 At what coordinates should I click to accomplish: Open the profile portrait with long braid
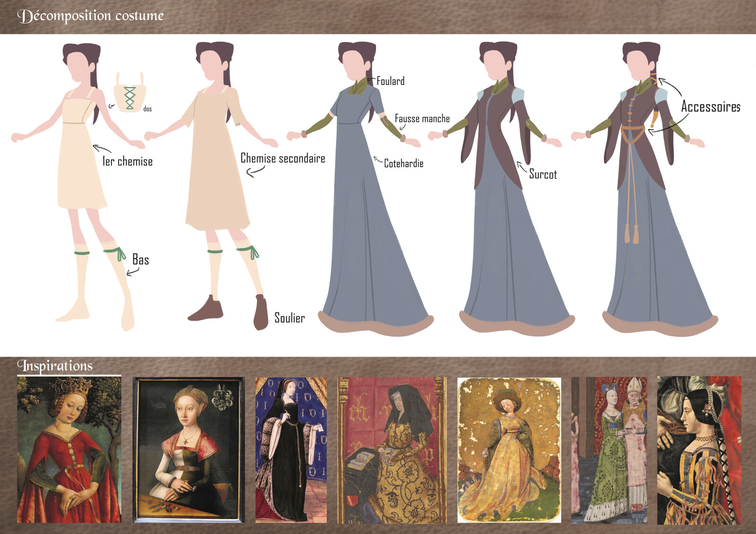pyautogui.click(x=699, y=450)
